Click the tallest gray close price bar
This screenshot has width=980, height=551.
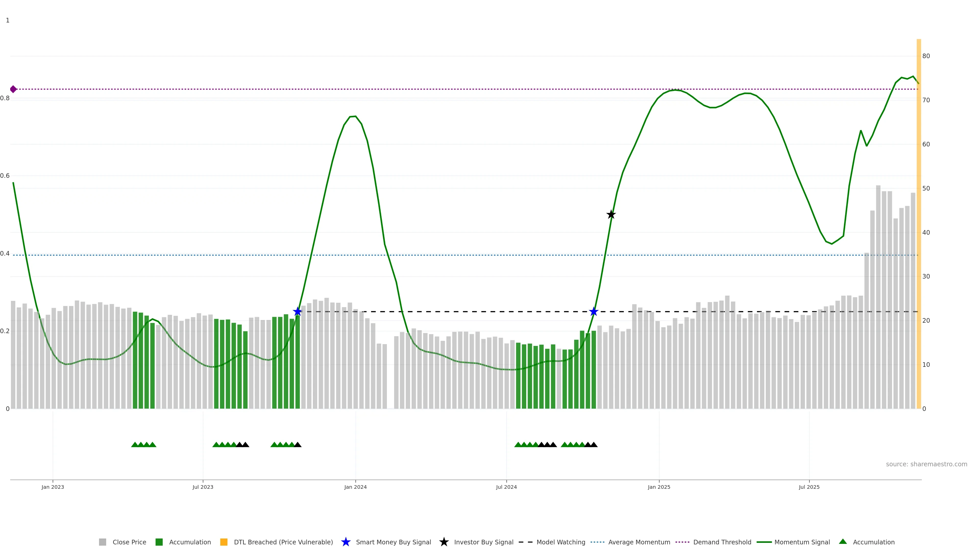878,297
